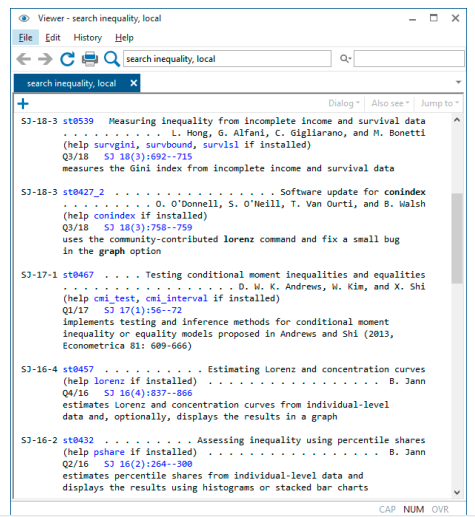Open SJ 16(2):264--300 article link
The height and width of the screenshot is (517, 475).
tap(148, 464)
